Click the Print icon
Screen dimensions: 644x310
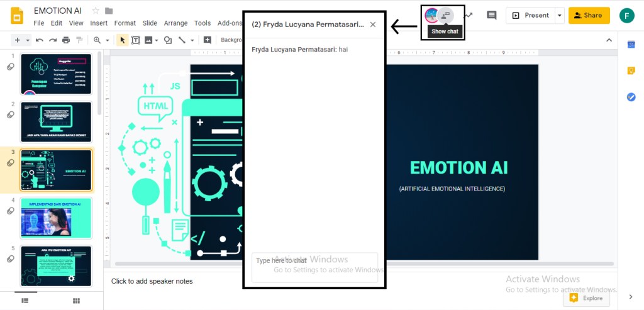(x=66, y=40)
